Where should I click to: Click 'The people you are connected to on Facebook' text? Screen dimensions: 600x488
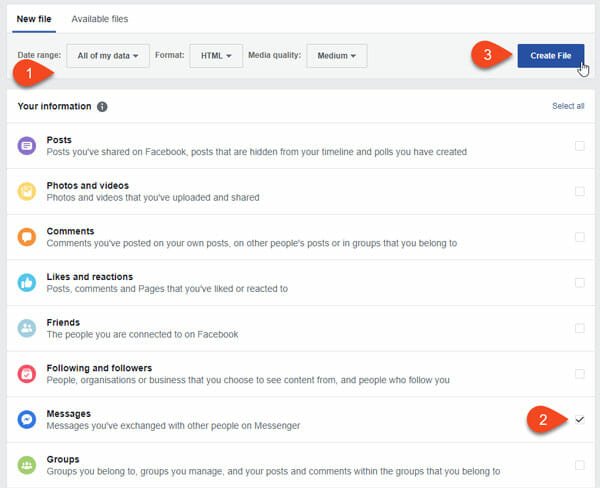[x=142, y=335]
